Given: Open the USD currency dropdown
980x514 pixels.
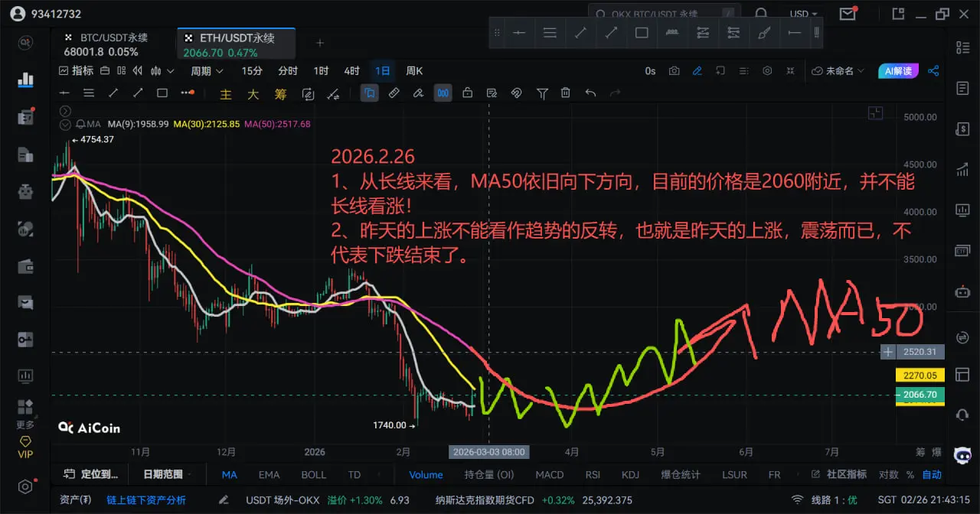Looking at the screenshot, I should [x=804, y=14].
